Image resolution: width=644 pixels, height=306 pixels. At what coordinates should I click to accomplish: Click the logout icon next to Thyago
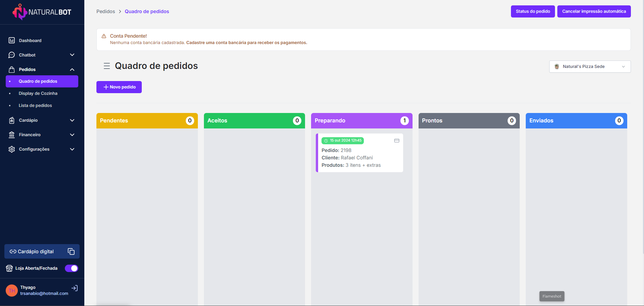click(75, 288)
